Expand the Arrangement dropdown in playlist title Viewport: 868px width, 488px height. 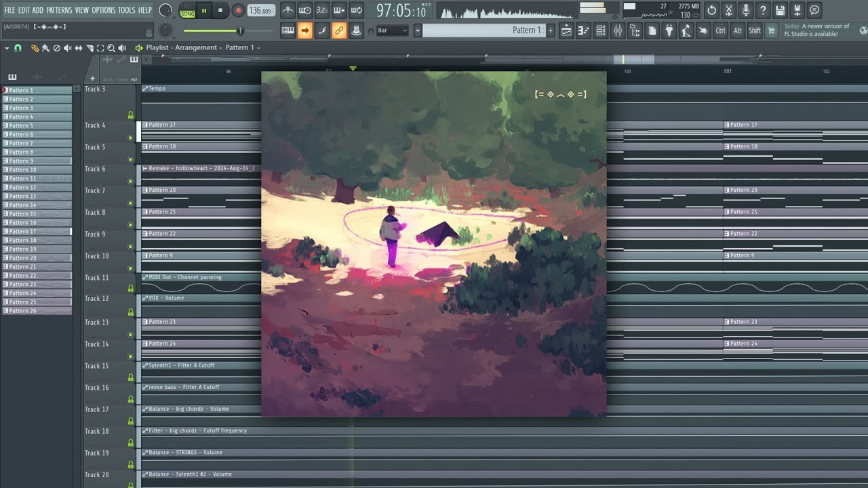point(221,48)
